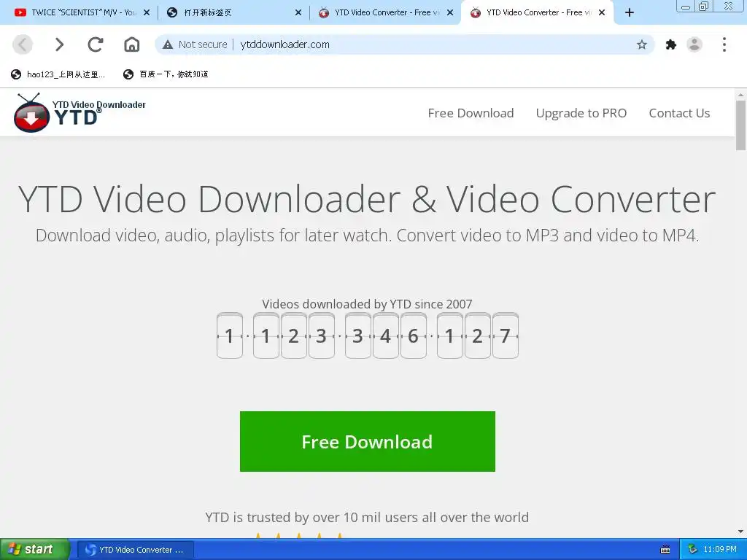Click the browser forward arrow button
Viewport: 747px width, 560px height.
[x=59, y=44]
